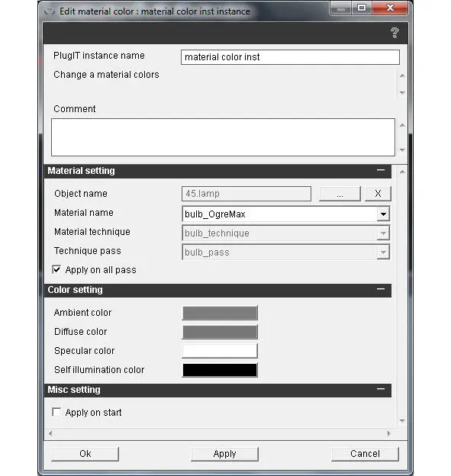Image resolution: width=451 pixels, height=476 pixels.
Task: Click the Ok button
Action: pyautogui.click(x=85, y=454)
